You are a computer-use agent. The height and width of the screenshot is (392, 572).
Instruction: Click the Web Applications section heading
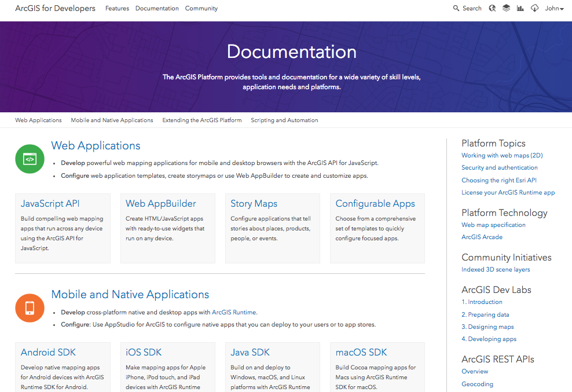pos(96,146)
